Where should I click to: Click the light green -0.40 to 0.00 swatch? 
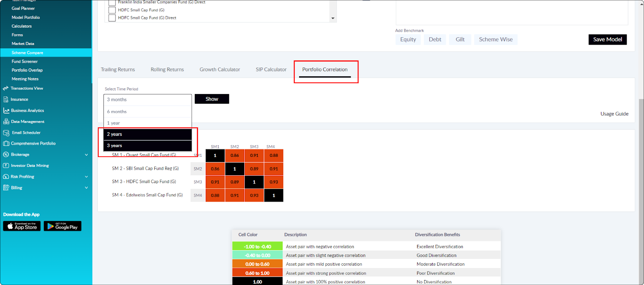point(258,255)
